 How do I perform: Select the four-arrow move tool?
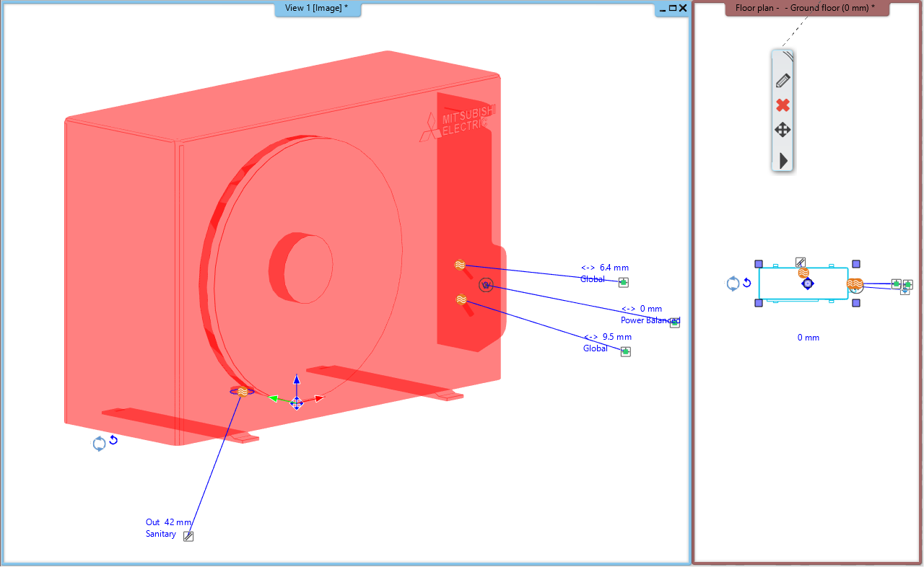[783, 131]
